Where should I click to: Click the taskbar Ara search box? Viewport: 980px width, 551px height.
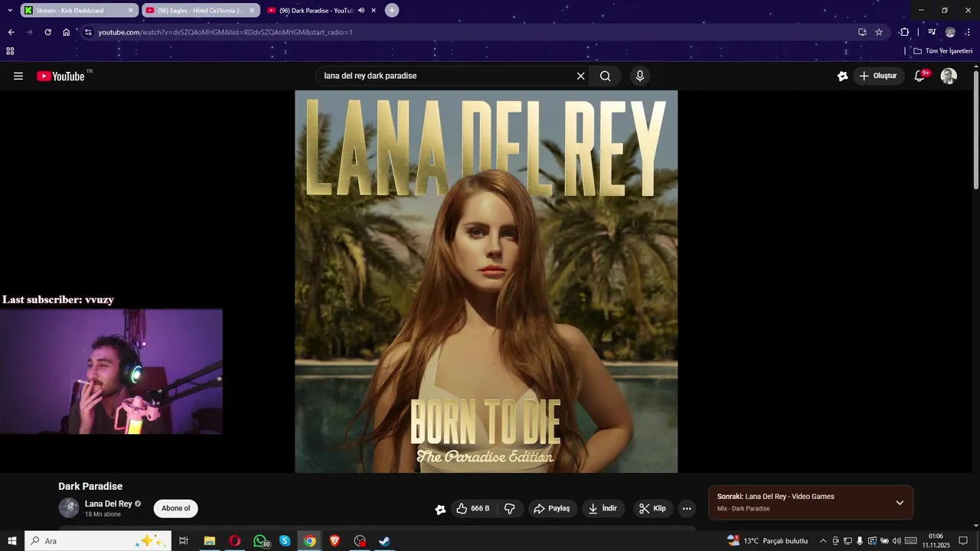[98, 541]
